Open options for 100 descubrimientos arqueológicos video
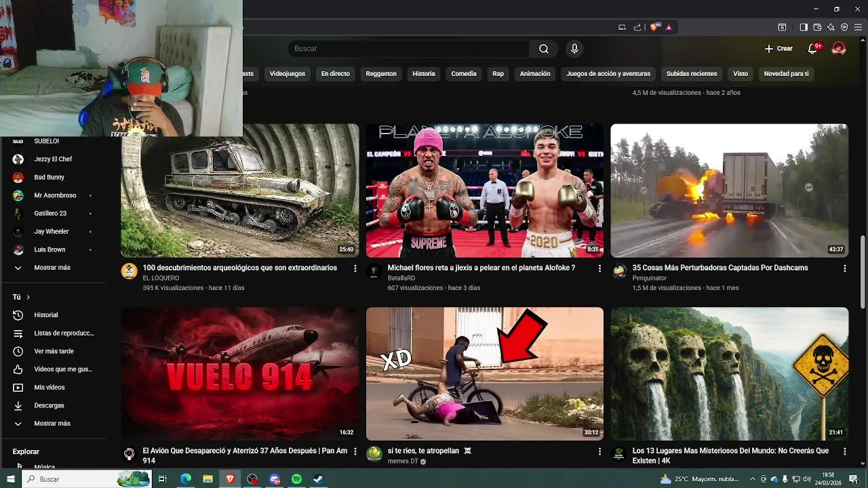 tap(355, 268)
